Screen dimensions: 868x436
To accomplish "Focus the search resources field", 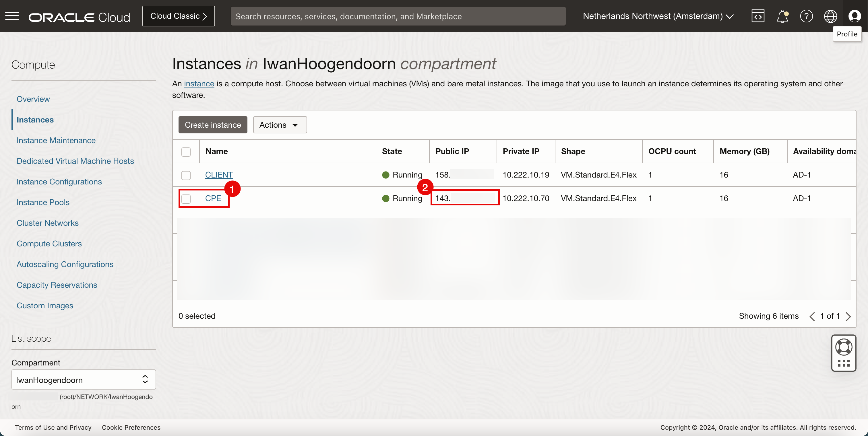I will point(398,16).
